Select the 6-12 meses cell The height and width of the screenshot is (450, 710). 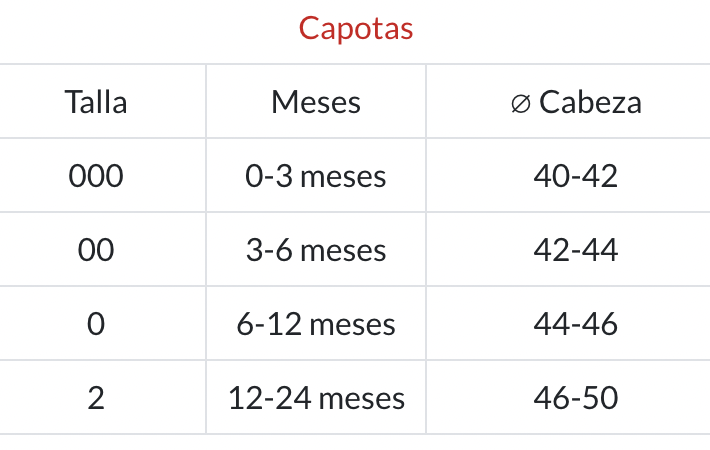[316, 324]
